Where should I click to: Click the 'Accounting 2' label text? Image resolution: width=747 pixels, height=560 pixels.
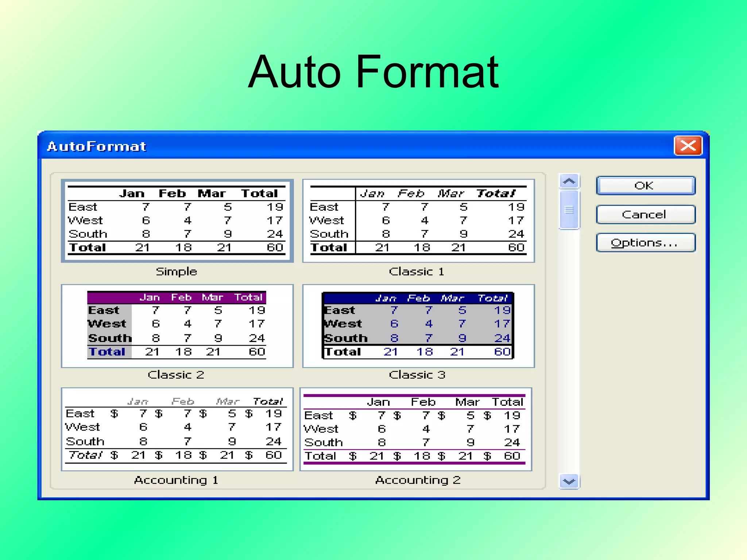(418, 480)
